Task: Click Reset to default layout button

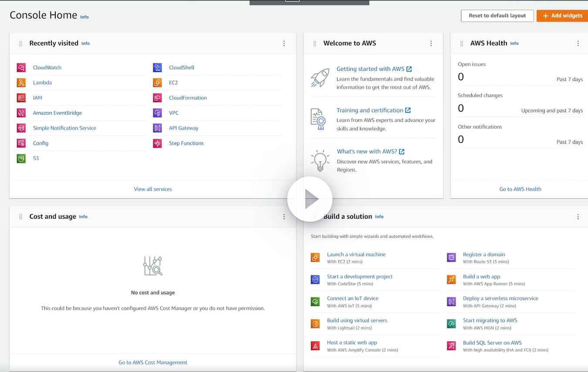Action: [497, 16]
